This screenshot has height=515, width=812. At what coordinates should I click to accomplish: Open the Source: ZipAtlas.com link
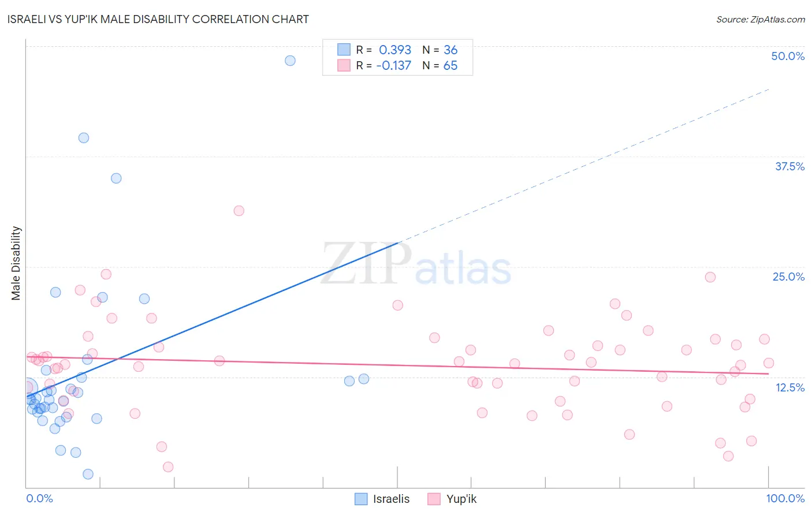[761, 19]
